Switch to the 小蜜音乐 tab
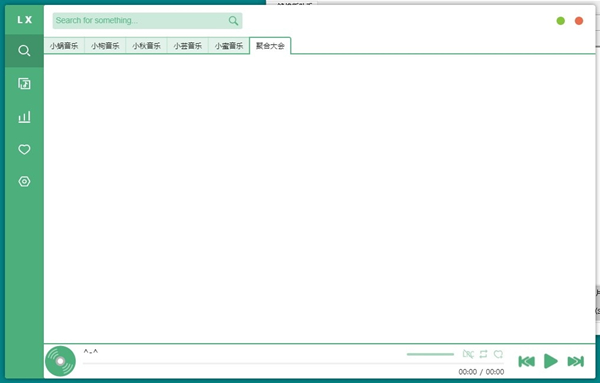This screenshot has height=383, width=600. (229, 46)
